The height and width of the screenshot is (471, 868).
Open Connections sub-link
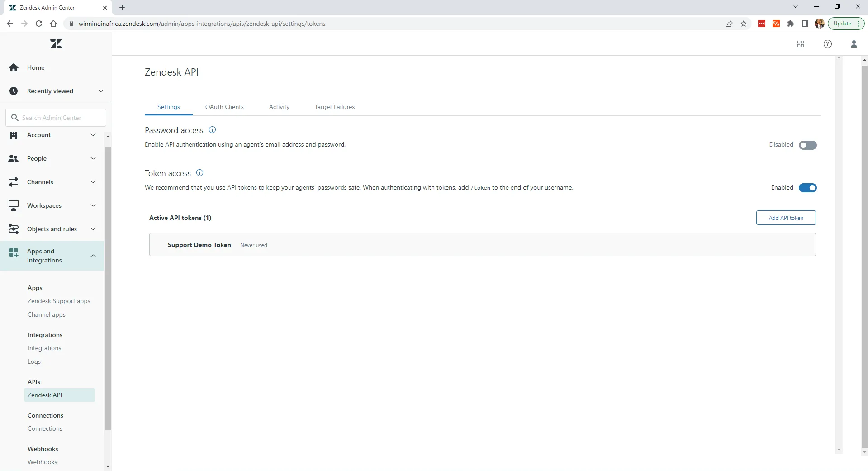click(45, 428)
